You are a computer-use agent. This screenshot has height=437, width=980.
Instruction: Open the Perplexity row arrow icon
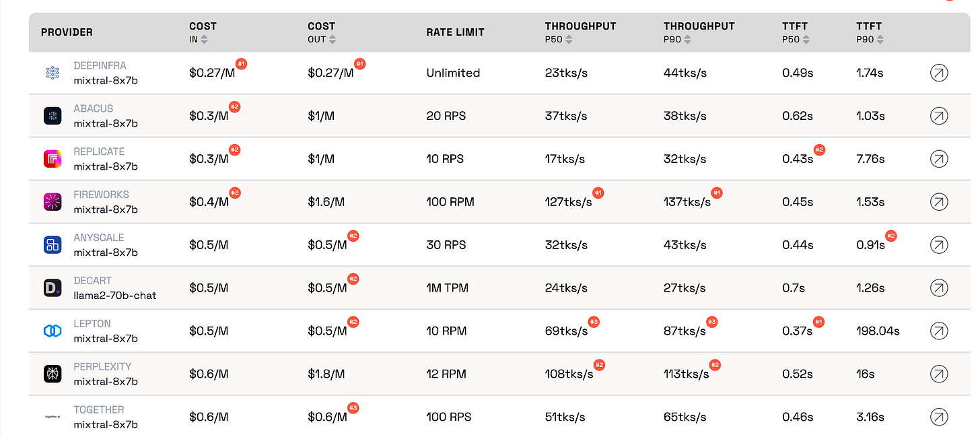click(x=938, y=374)
